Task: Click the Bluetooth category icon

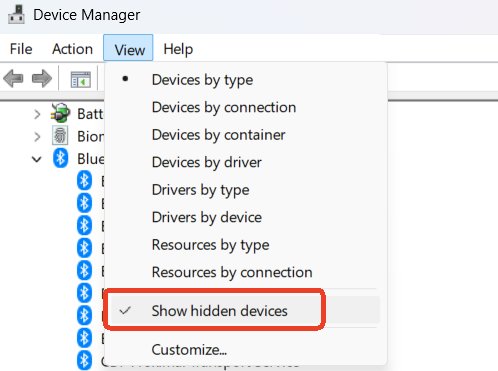Action: [60, 158]
